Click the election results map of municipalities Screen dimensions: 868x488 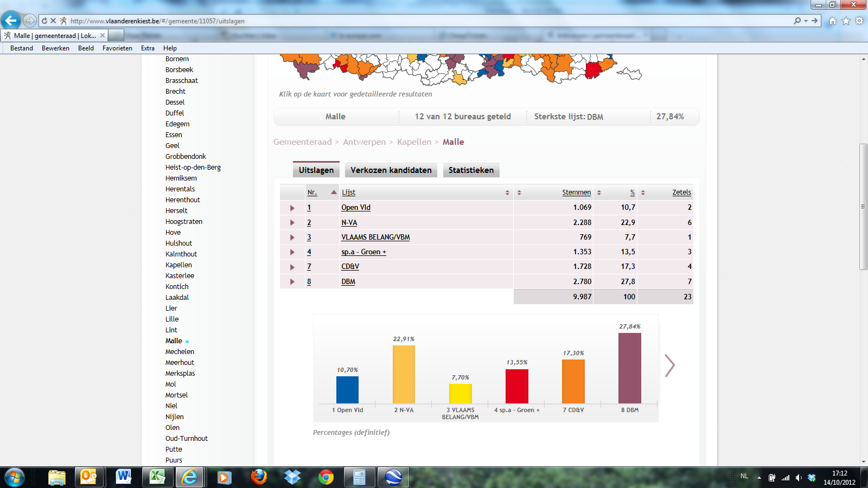[461, 69]
